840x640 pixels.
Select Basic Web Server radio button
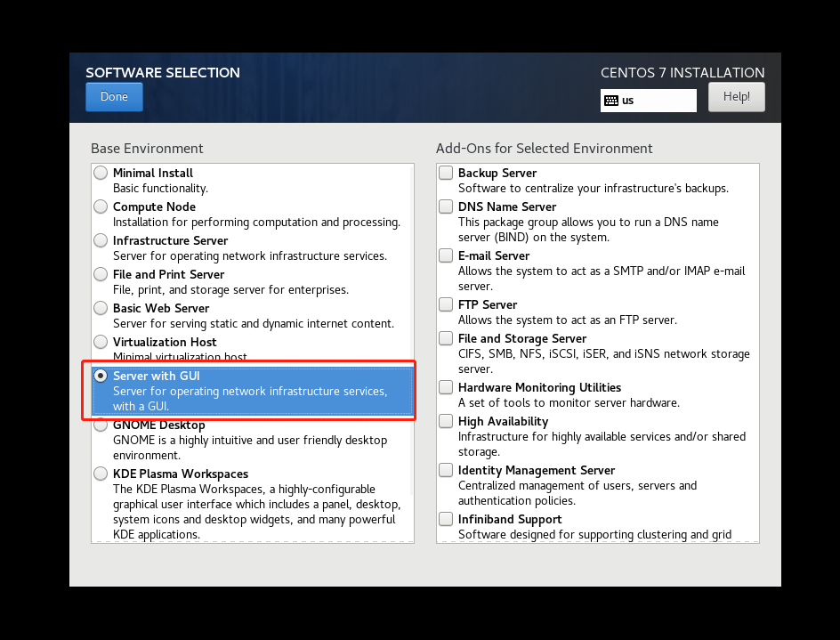[x=101, y=308]
